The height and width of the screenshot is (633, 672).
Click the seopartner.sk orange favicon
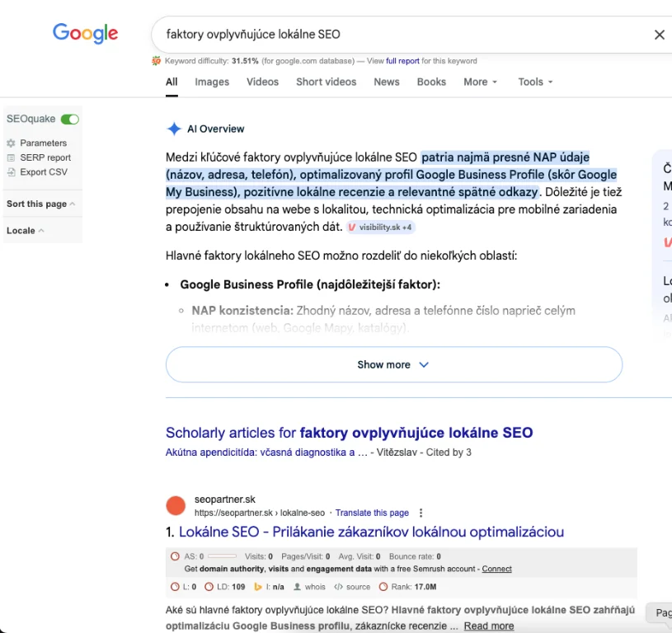[x=176, y=505]
